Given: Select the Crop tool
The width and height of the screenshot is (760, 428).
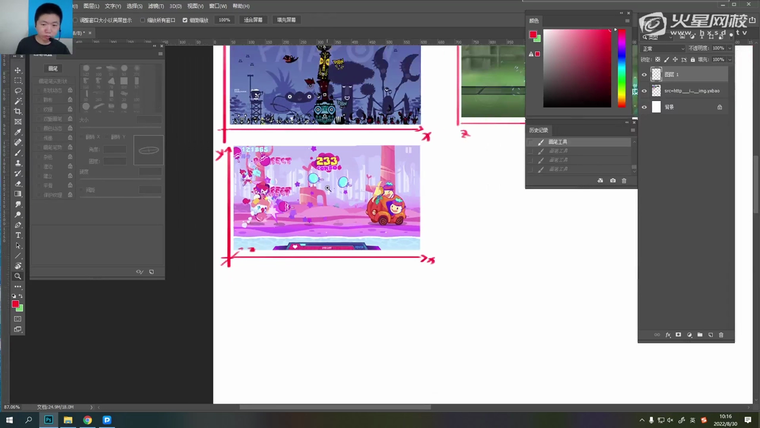Looking at the screenshot, I should 18,111.
